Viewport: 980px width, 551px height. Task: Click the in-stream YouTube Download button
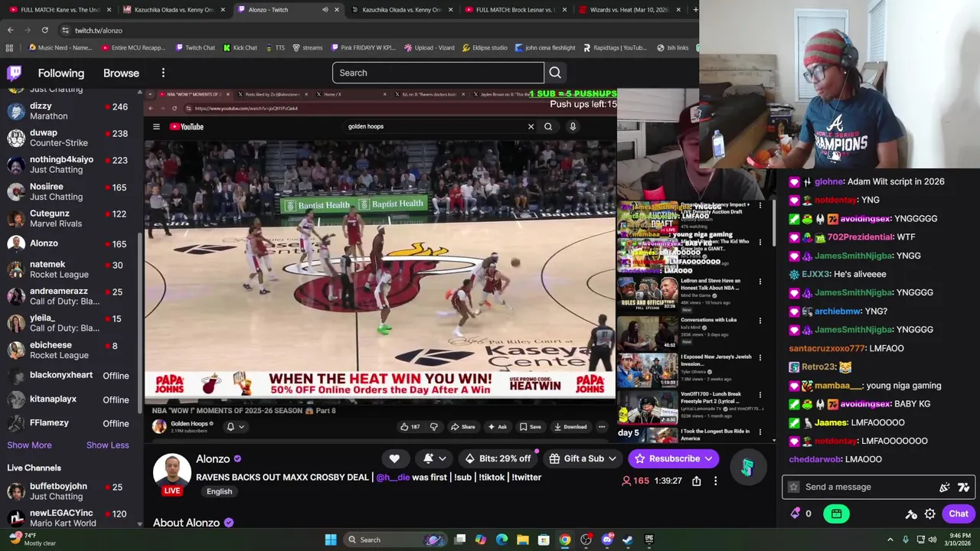[x=570, y=427]
